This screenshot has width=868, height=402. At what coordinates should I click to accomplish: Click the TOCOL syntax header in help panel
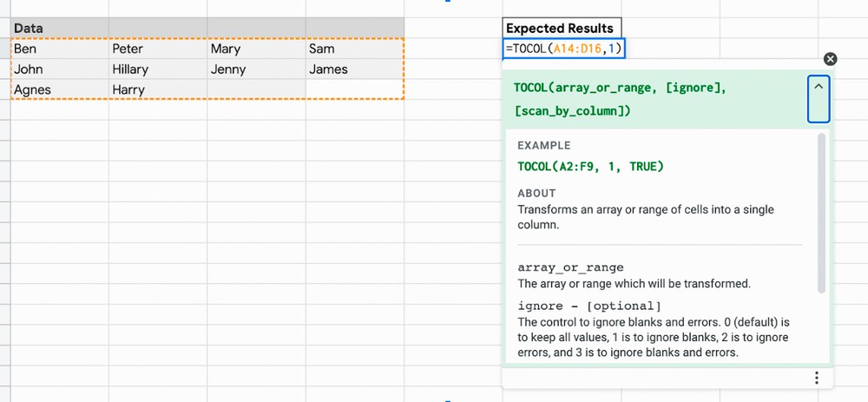click(620, 99)
